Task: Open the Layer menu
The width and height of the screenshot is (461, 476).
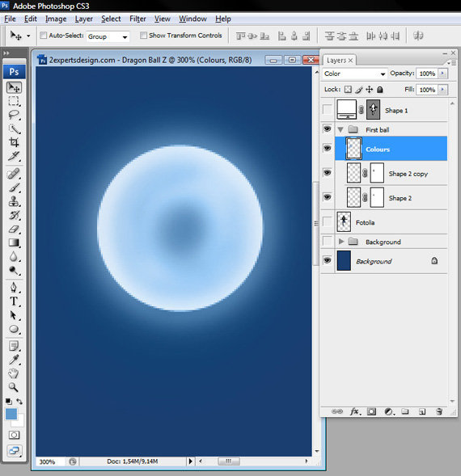Action: [x=84, y=19]
